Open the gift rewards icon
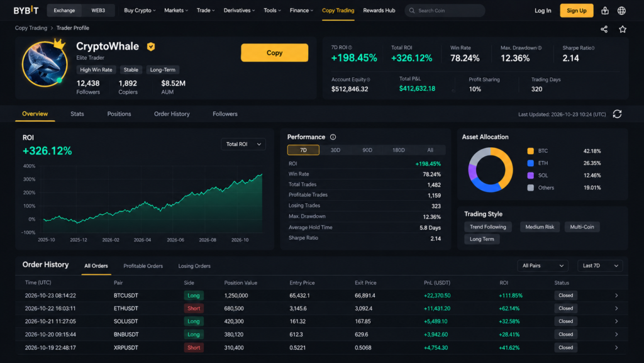644x363 pixels. click(604, 11)
